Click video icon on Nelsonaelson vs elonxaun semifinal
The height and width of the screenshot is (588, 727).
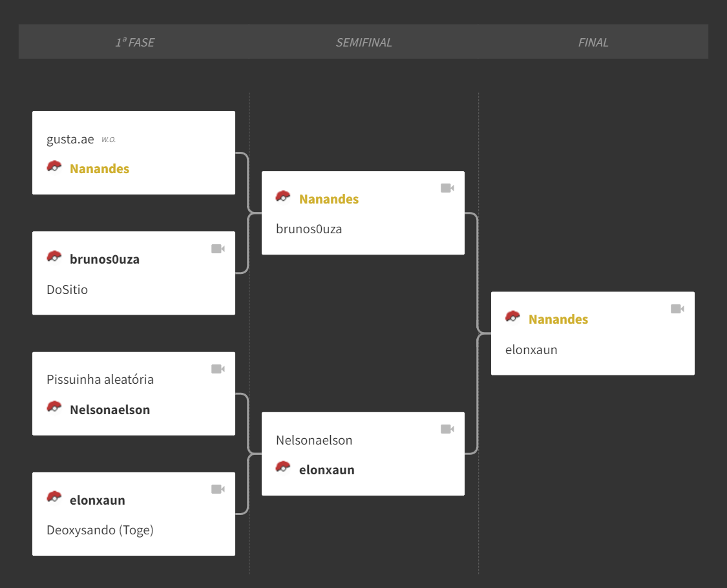coord(447,429)
